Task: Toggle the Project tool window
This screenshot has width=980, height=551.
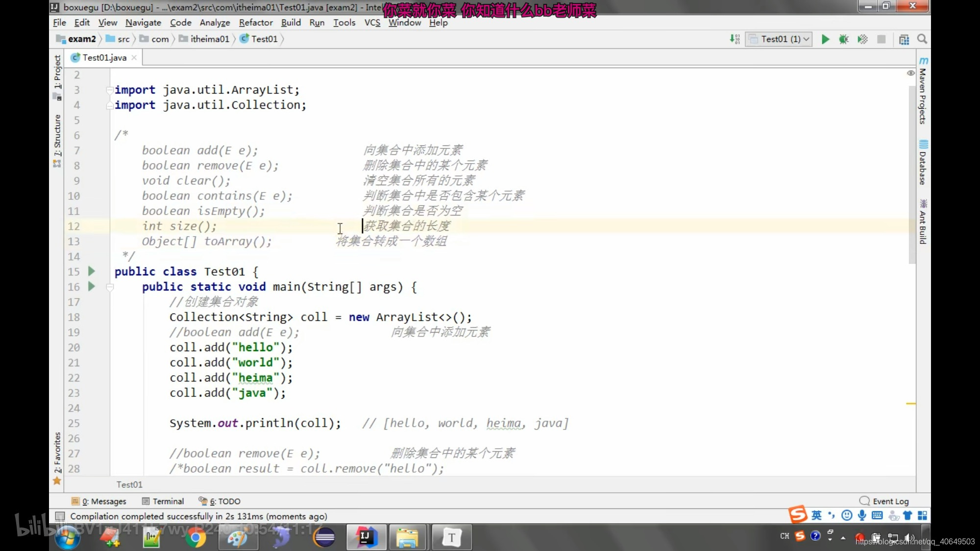Action: point(57,77)
